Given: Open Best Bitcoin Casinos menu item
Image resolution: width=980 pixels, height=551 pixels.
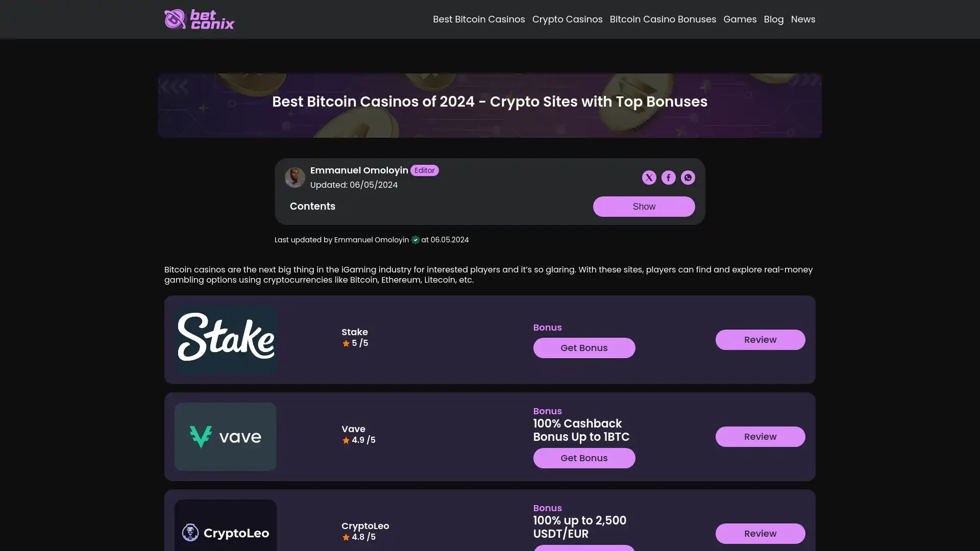Looking at the screenshot, I should 479,19.
